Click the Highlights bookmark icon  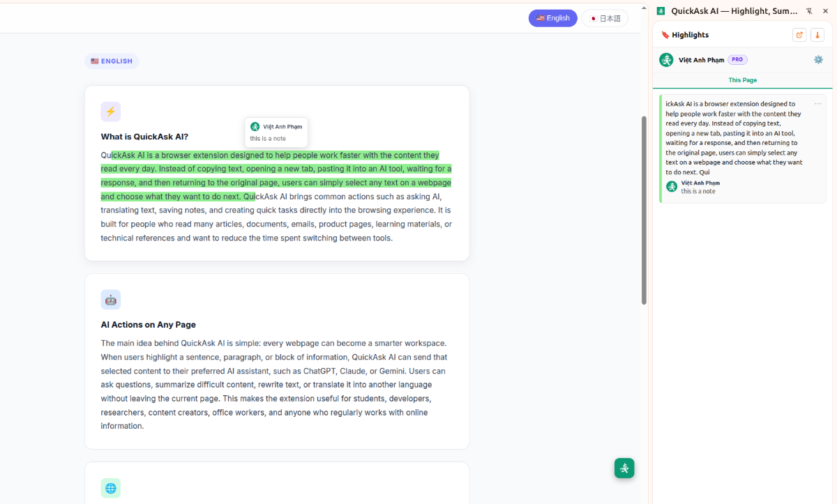pyautogui.click(x=665, y=35)
